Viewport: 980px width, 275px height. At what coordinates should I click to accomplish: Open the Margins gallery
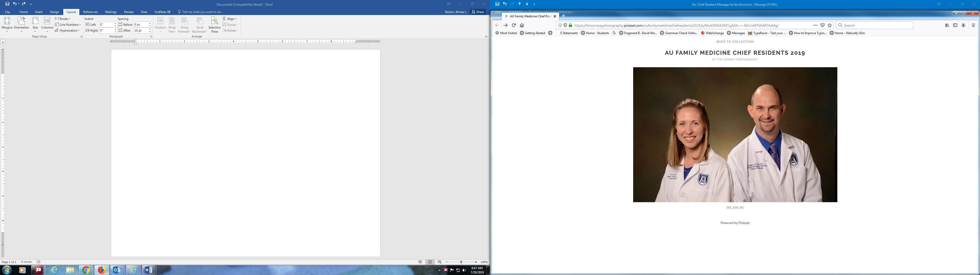pos(7,23)
